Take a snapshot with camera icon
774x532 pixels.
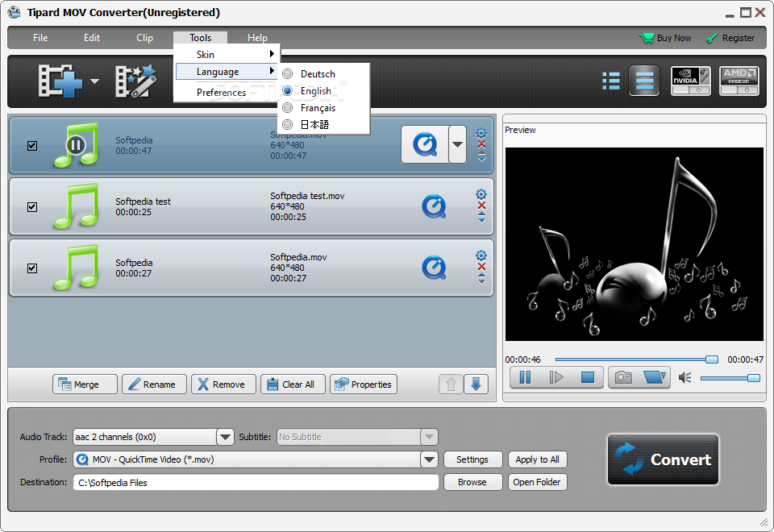tap(623, 377)
